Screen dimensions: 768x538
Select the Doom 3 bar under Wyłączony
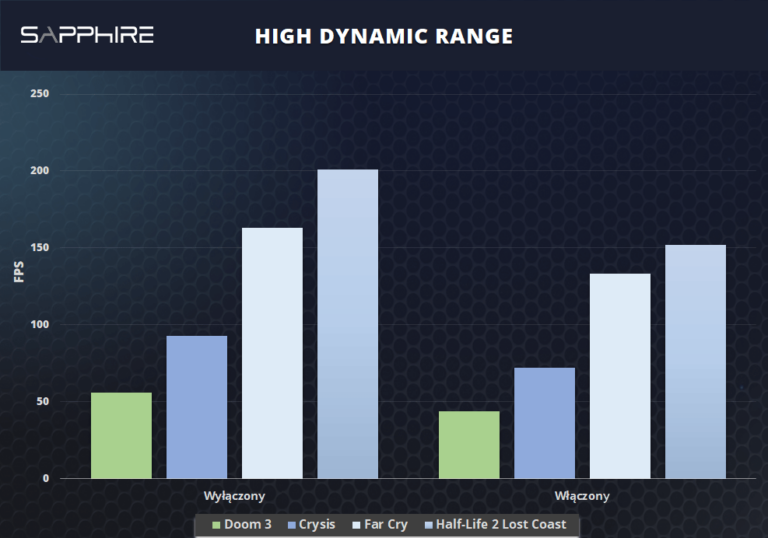[x=121, y=435]
